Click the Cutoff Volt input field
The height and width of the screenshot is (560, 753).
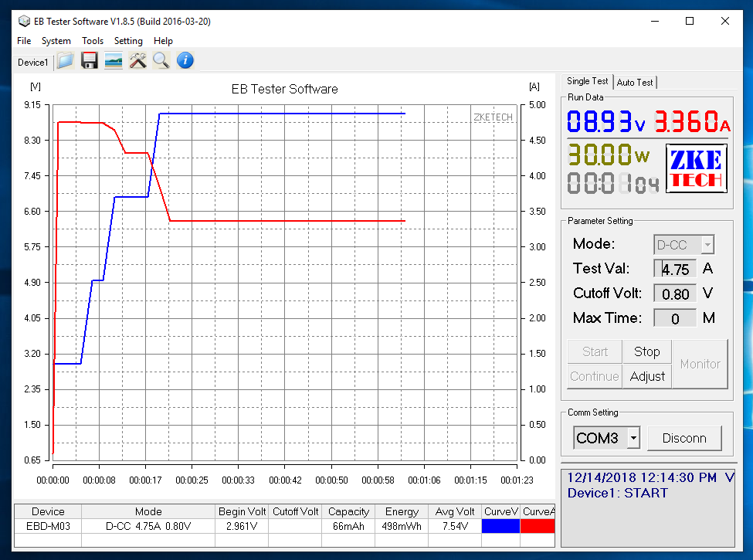[x=675, y=294]
